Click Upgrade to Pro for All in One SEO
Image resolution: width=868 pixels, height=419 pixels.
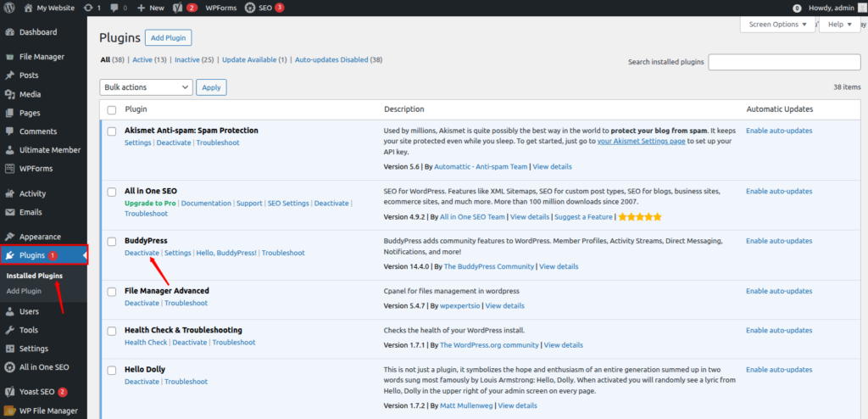coord(150,204)
